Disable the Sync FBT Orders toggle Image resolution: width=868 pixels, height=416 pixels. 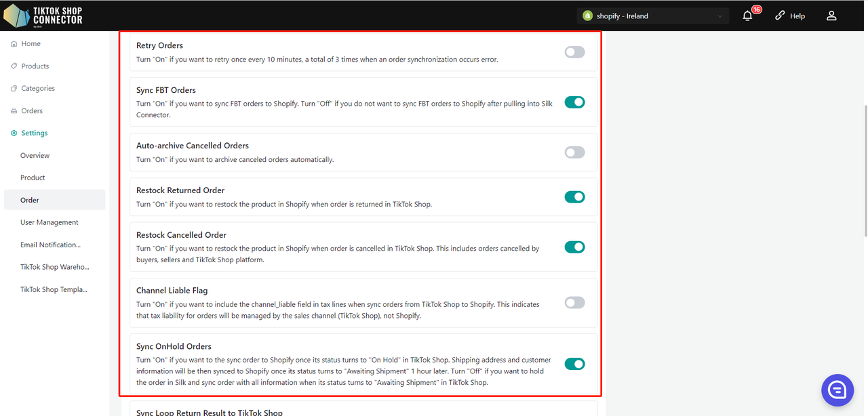(574, 102)
